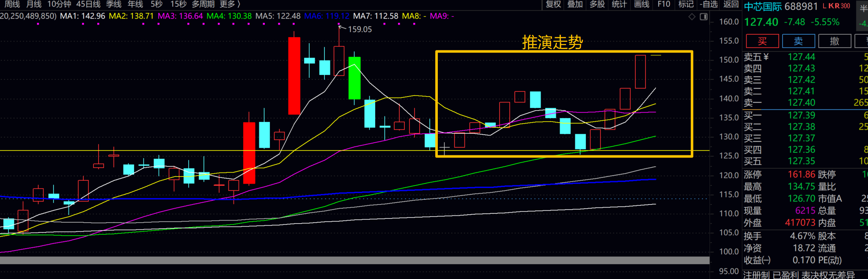Expand the 更多 periods list
The width and height of the screenshot is (868, 279).
tap(230, 4)
